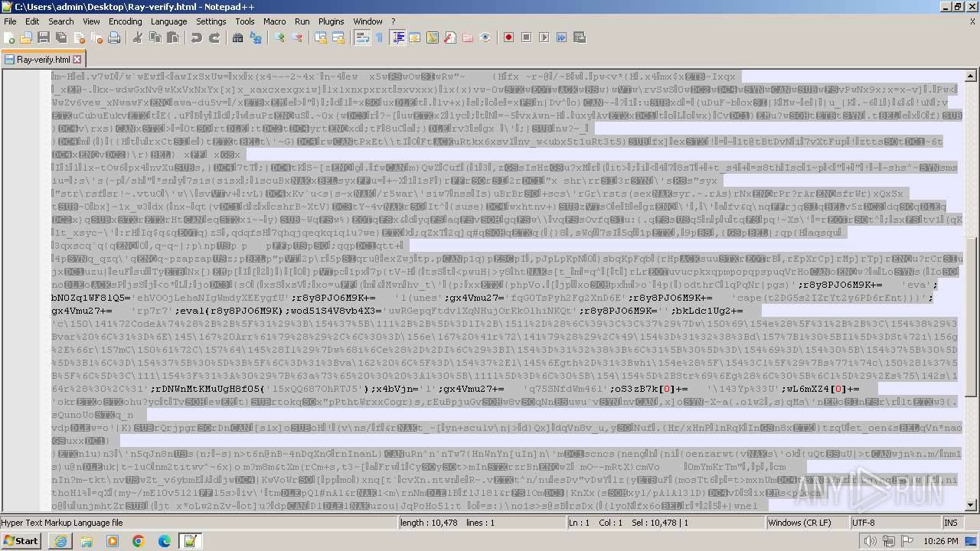Open the Encoding menu

click(125, 21)
